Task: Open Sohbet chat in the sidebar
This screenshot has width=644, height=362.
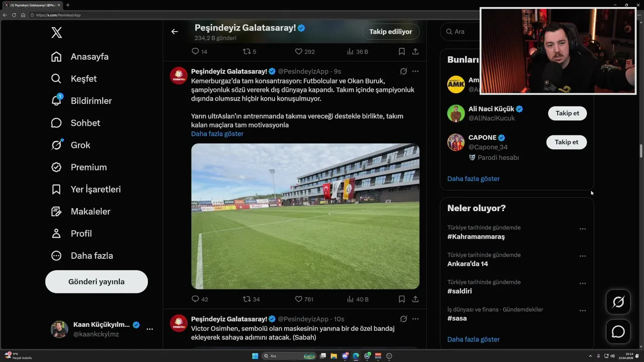Action: pos(75,123)
